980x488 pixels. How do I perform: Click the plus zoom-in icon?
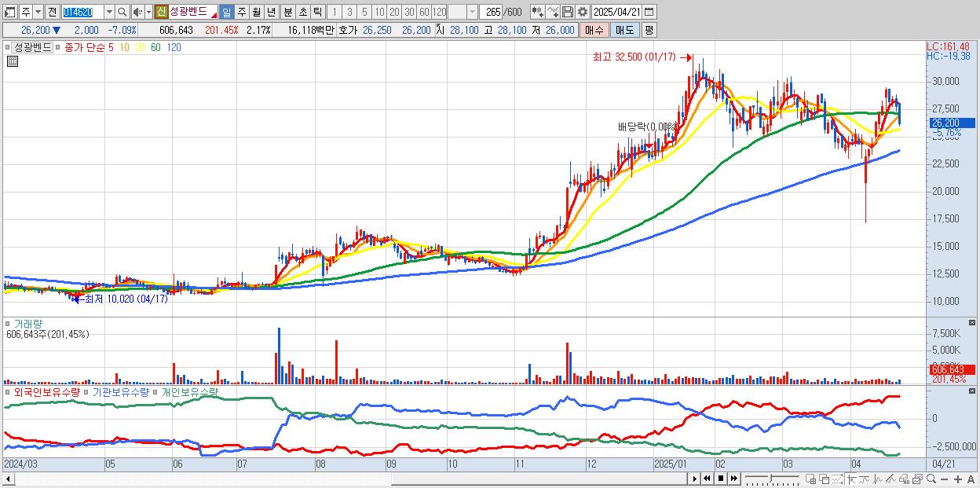957,479
